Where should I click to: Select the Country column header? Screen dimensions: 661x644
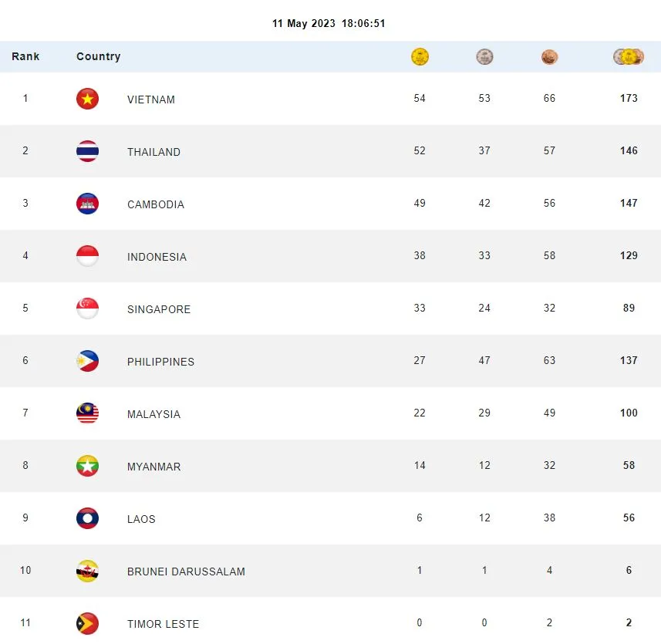(x=99, y=57)
